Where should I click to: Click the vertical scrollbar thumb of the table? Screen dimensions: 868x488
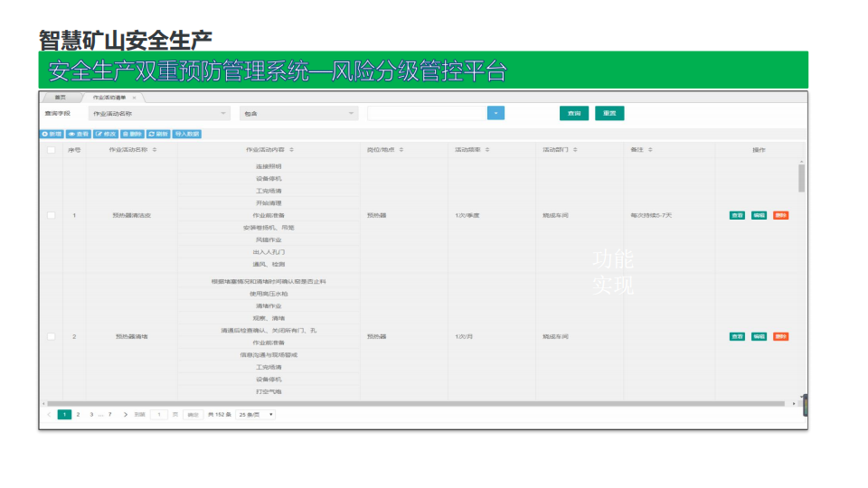click(802, 178)
